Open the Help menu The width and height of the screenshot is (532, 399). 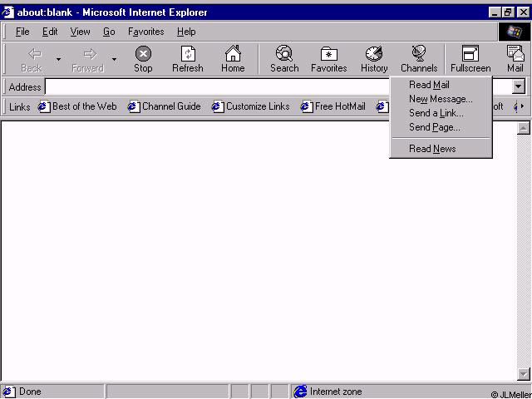pos(186,32)
